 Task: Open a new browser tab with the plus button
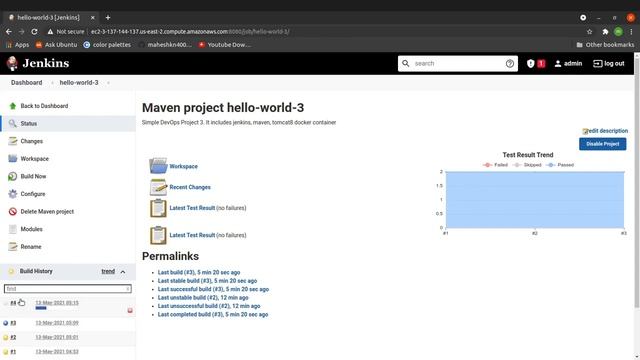tap(108, 18)
